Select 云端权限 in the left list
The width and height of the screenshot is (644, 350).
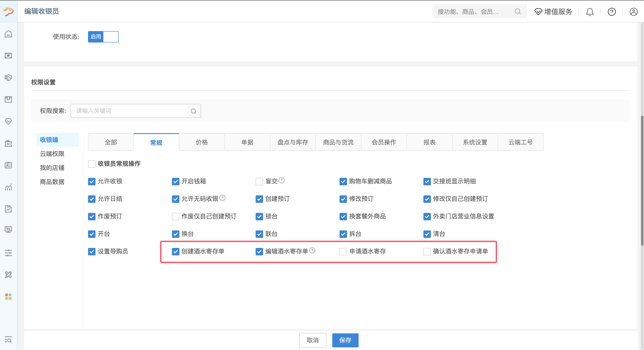point(52,154)
